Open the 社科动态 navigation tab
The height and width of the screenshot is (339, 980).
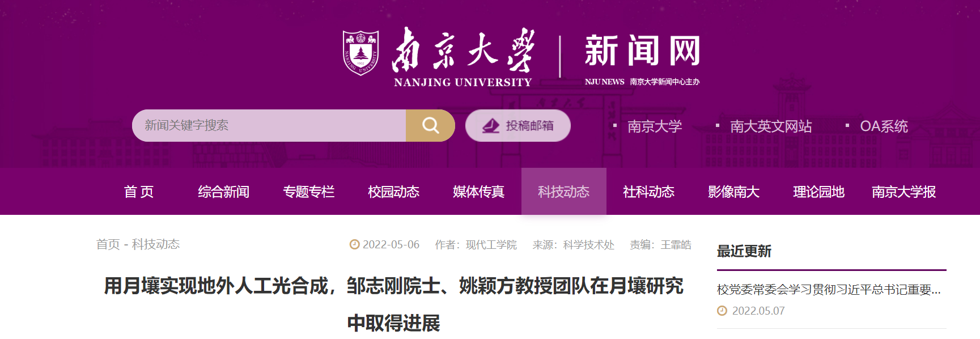point(649,192)
